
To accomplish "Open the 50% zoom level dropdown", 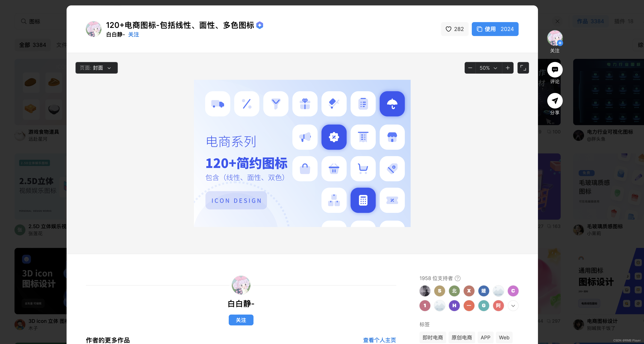I will [x=488, y=68].
